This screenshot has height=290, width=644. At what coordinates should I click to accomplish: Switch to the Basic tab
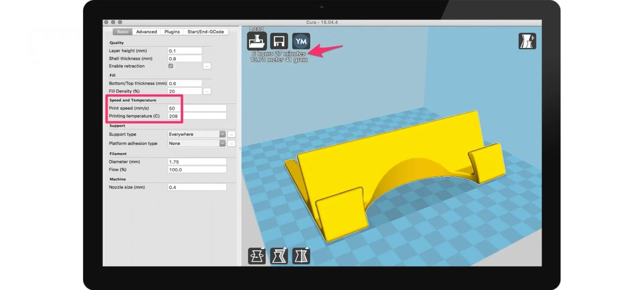122,32
